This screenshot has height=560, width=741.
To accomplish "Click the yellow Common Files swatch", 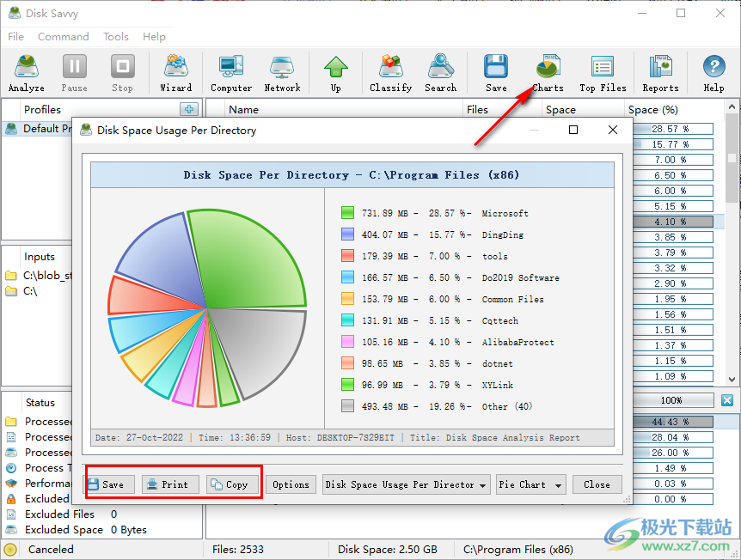I will click(348, 298).
